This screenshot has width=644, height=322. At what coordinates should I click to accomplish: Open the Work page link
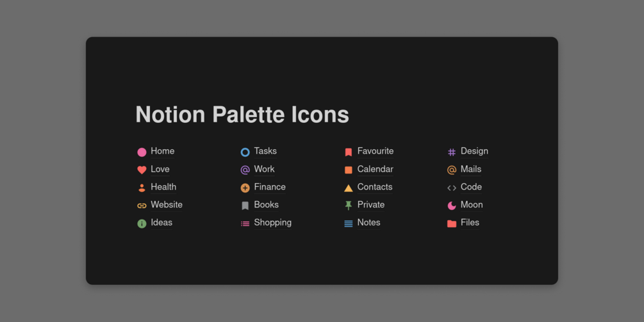(x=264, y=169)
